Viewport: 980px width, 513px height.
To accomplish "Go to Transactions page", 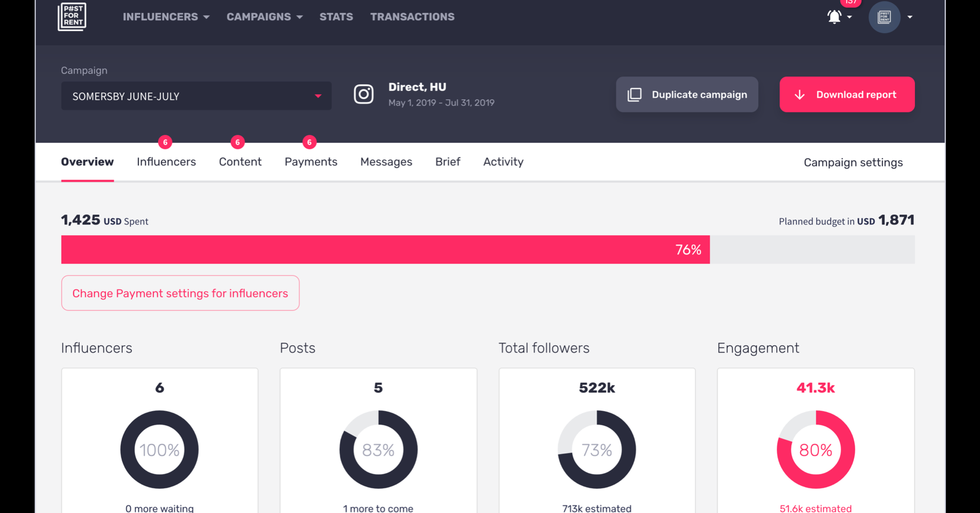I will coord(412,17).
